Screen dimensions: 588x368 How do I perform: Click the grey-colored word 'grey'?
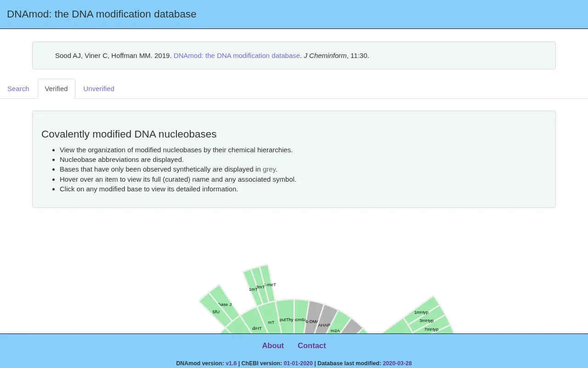tap(269, 169)
